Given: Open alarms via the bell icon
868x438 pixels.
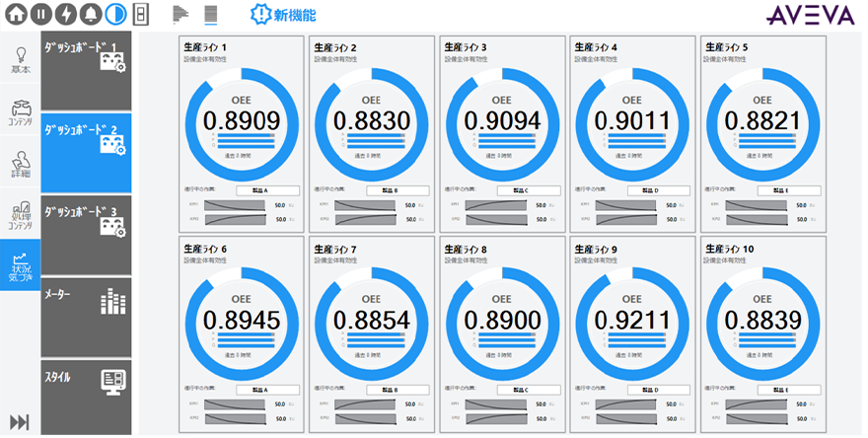Looking at the screenshot, I should (x=90, y=14).
